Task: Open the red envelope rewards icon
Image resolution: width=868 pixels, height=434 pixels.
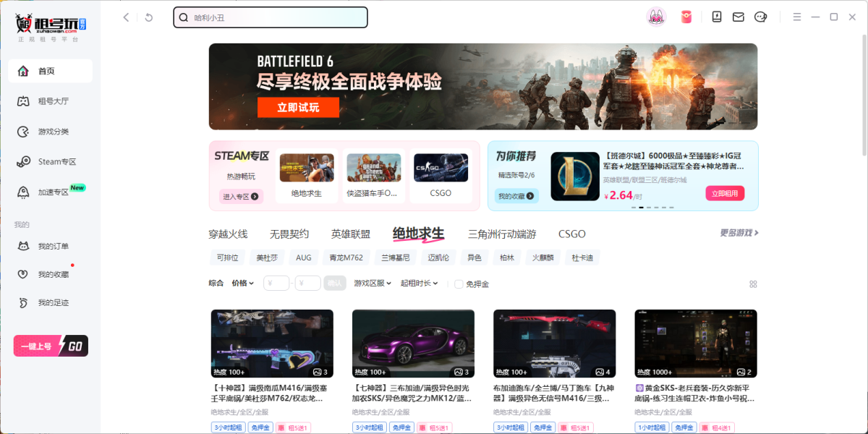Action: tap(686, 17)
